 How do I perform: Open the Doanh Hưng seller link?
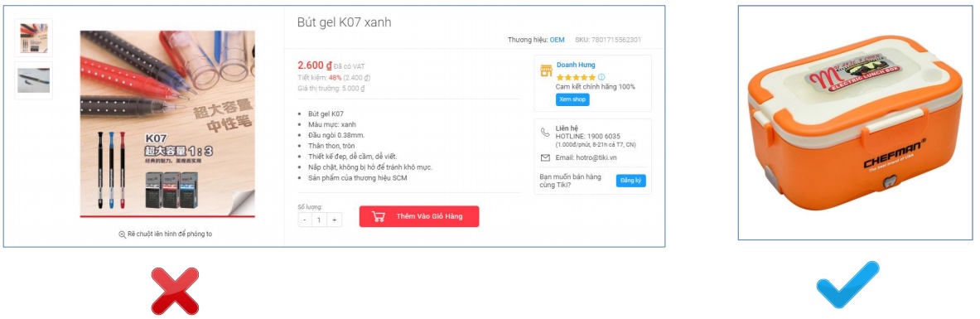point(576,65)
